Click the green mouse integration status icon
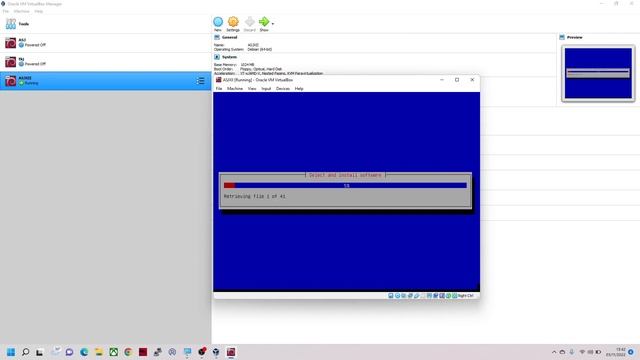The image size is (640, 360). 448,296
